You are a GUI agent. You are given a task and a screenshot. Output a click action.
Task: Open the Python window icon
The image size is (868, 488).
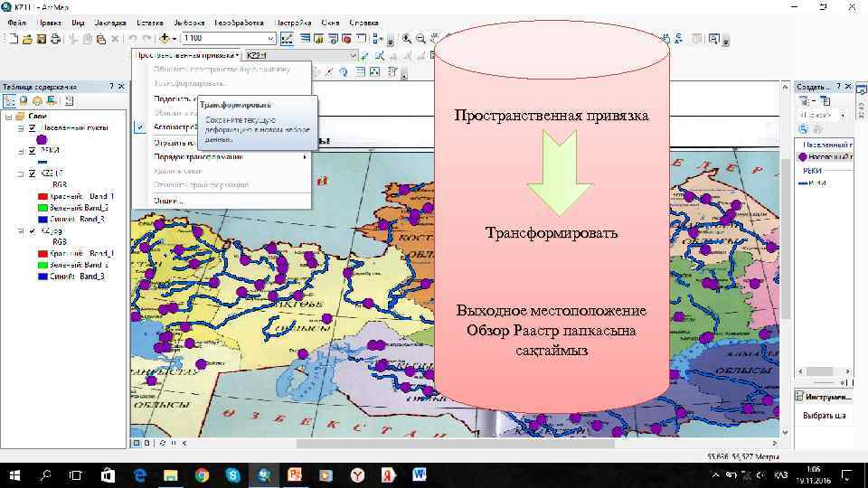click(361, 39)
